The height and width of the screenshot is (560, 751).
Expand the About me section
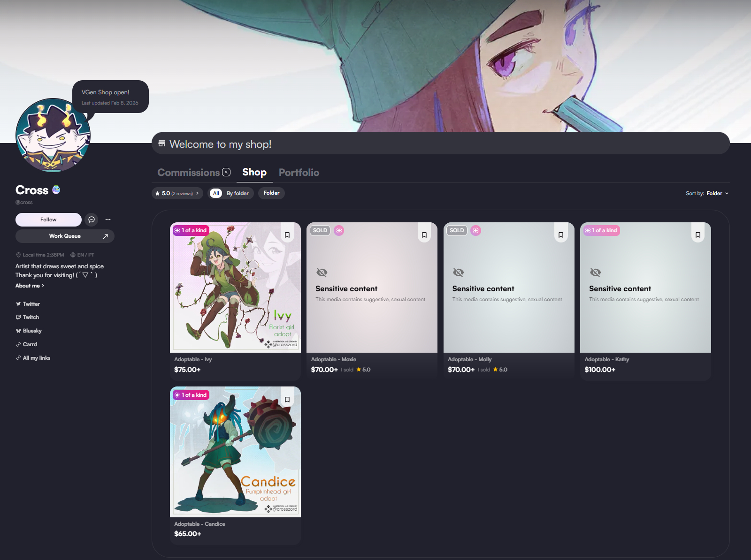pos(30,286)
